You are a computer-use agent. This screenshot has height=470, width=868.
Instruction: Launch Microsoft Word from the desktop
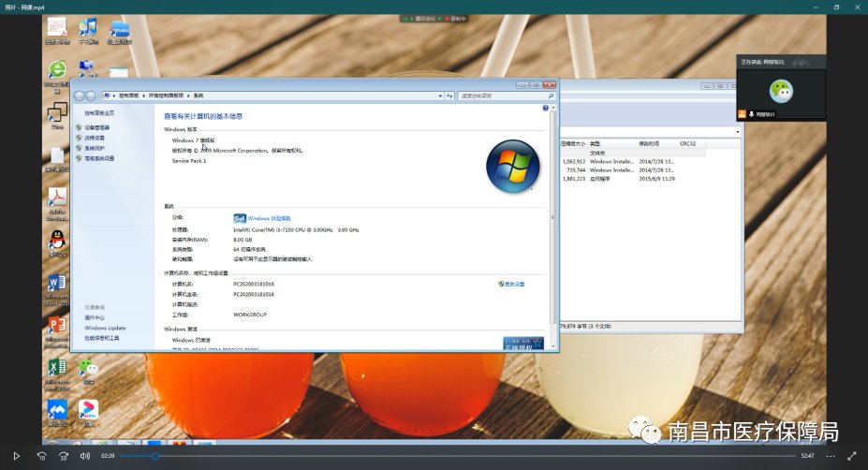click(57, 284)
